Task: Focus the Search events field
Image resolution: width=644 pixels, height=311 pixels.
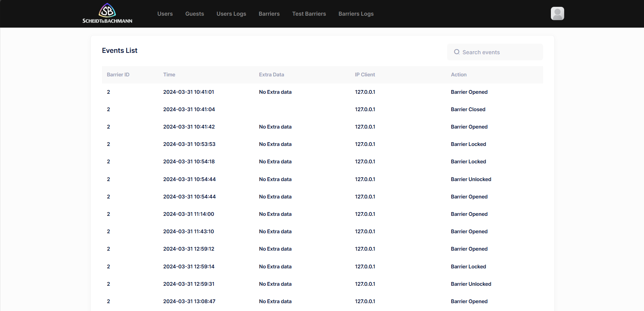Action: click(495, 52)
